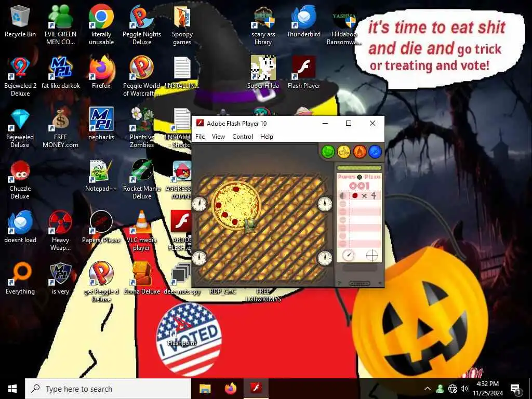
Task: Go to the blue Cutting Station
Action: [x=375, y=152]
